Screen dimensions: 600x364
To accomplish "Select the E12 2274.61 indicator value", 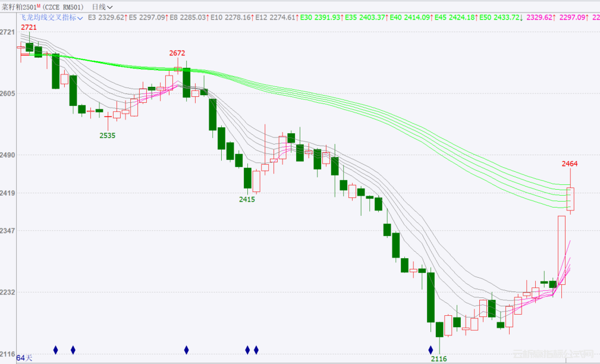I will point(277,18).
